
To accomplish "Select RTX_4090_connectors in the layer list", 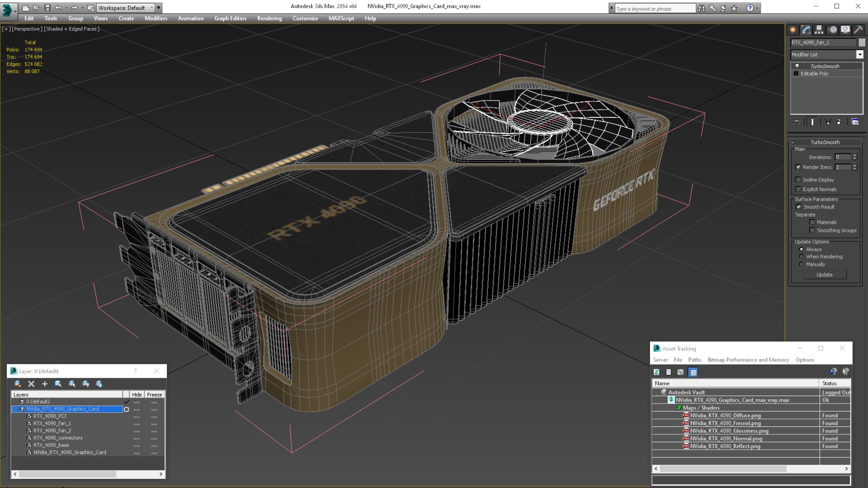I will [x=58, y=438].
